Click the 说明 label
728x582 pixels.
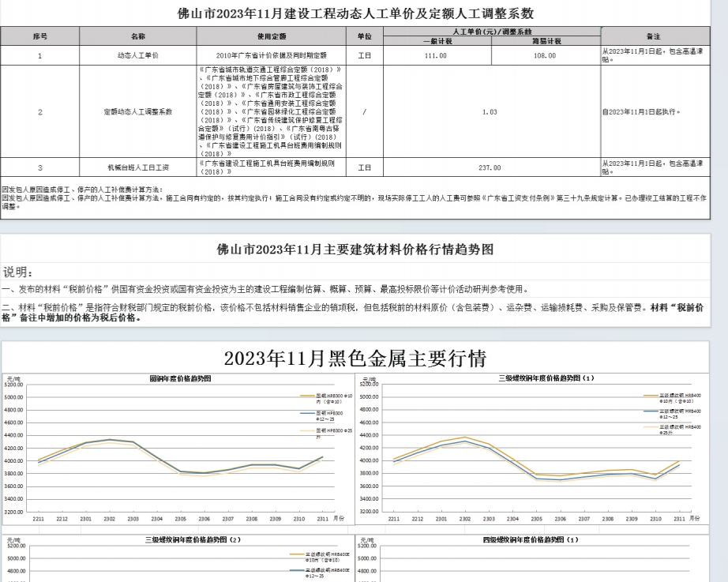(x=18, y=272)
